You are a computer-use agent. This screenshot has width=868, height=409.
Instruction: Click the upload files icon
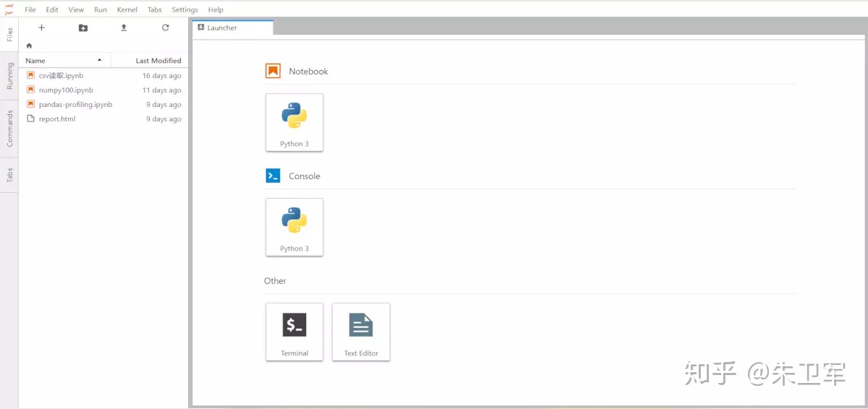(x=124, y=27)
